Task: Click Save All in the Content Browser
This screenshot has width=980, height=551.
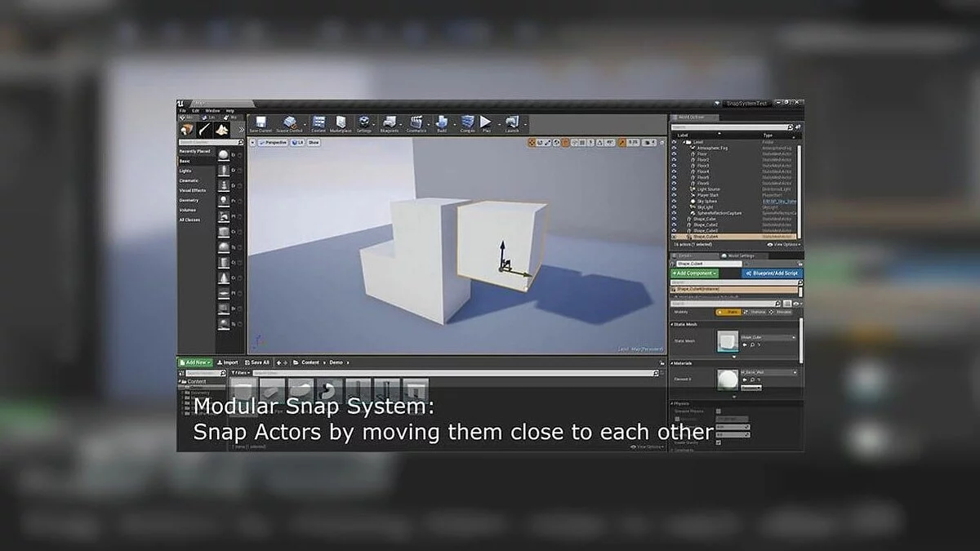Action: point(257,362)
